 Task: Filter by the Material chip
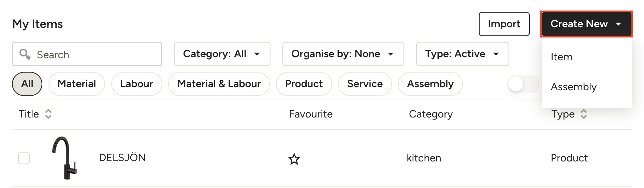(76, 84)
